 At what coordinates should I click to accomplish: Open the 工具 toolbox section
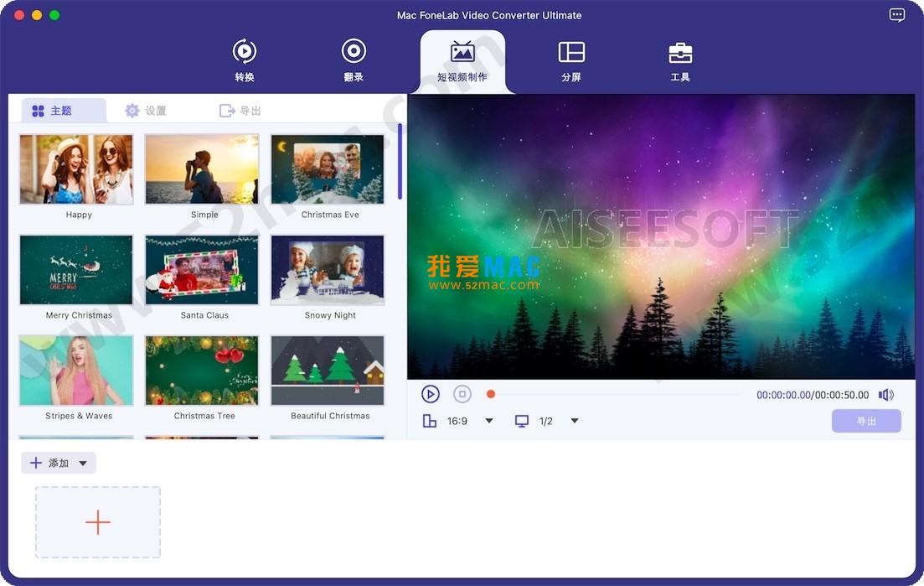680,60
